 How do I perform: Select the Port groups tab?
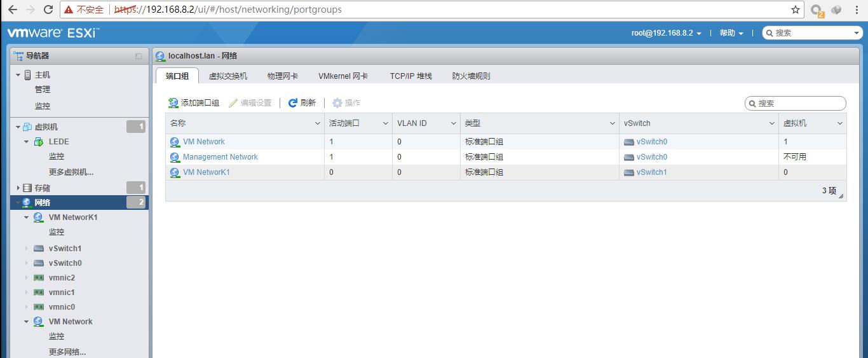point(177,76)
